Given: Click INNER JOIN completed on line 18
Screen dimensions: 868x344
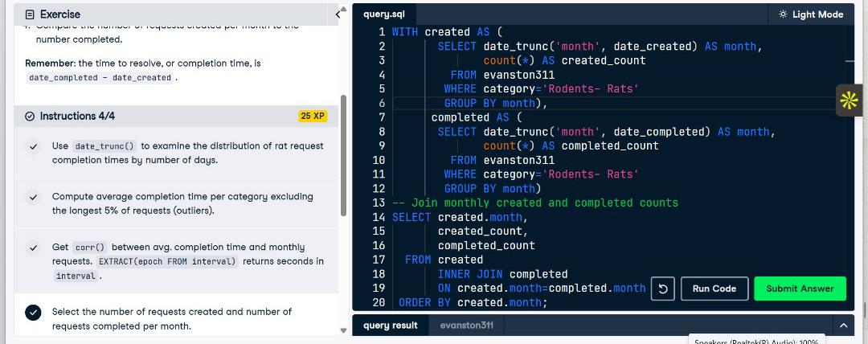Looking at the screenshot, I should [x=502, y=274].
